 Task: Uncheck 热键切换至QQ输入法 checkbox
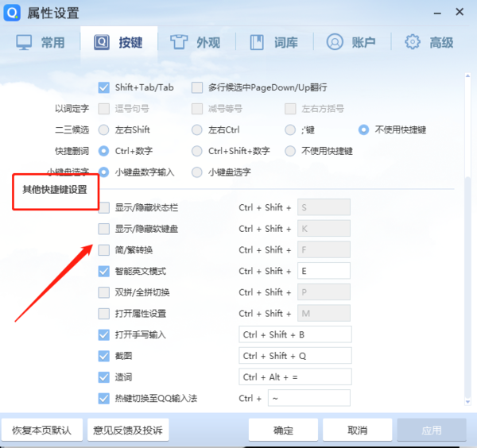click(x=103, y=399)
